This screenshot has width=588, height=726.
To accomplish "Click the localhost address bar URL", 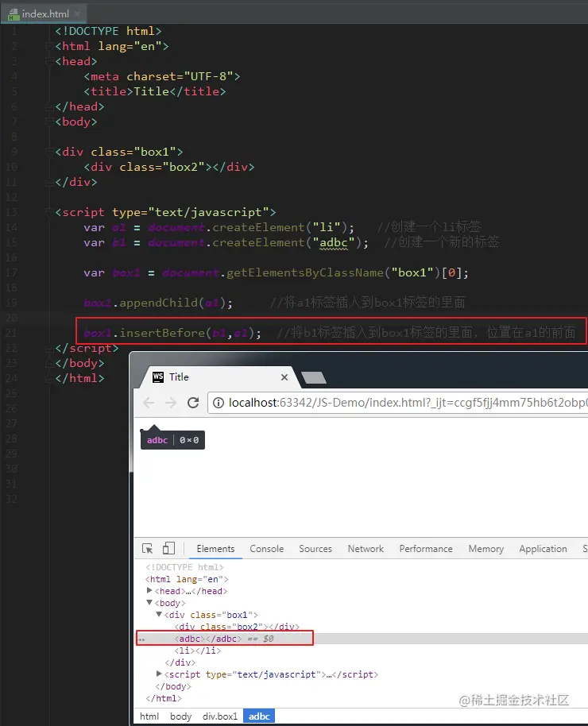I will coord(408,403).
